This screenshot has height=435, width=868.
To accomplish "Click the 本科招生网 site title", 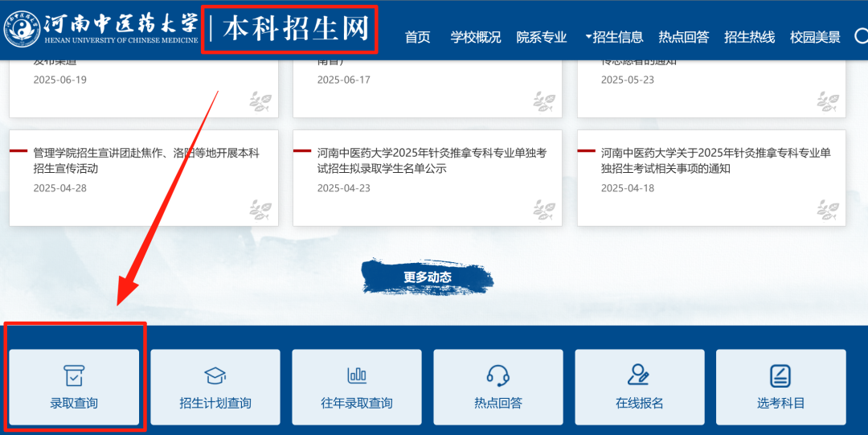I will pyautogui.click(x=296, y=29).
